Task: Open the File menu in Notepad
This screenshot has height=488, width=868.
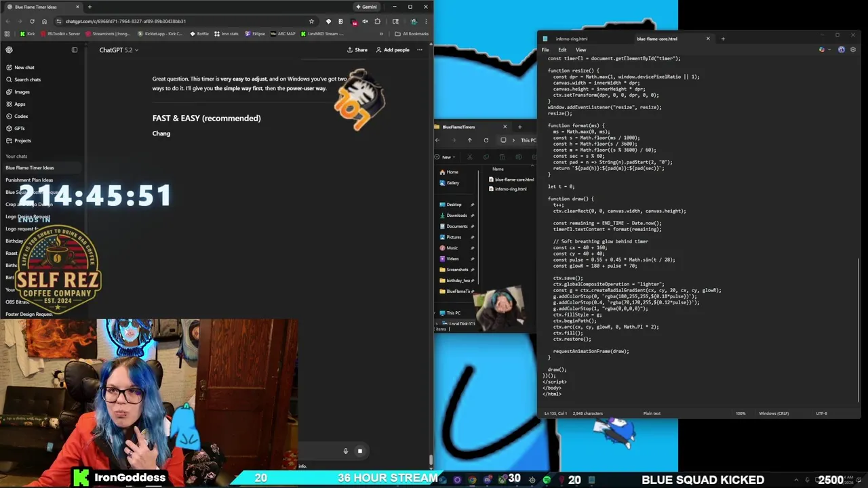Action: coord(545,49)
